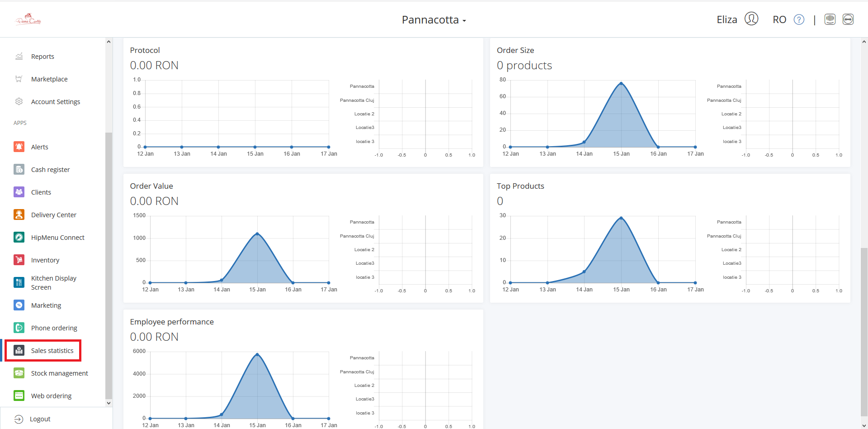Open Inventory link in sidebar
Screen dimensions: 868x429
coord(45,260)
